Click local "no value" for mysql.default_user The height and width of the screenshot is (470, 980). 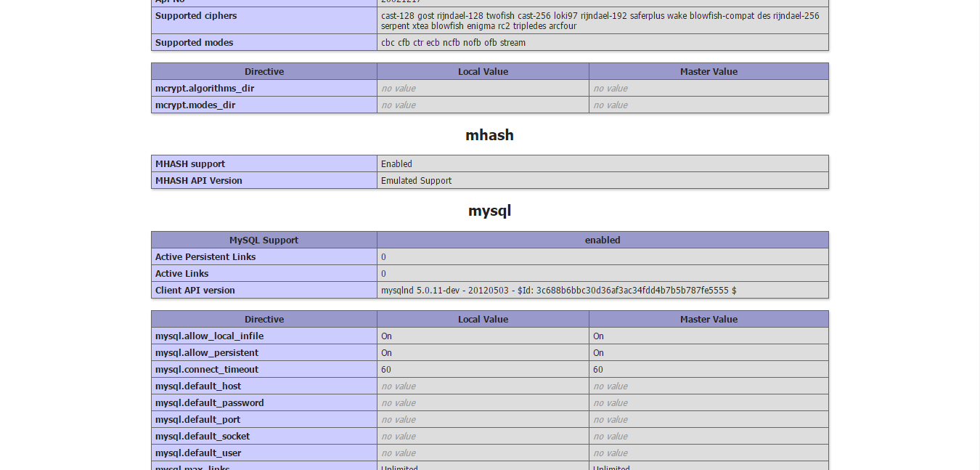point(399,453)
